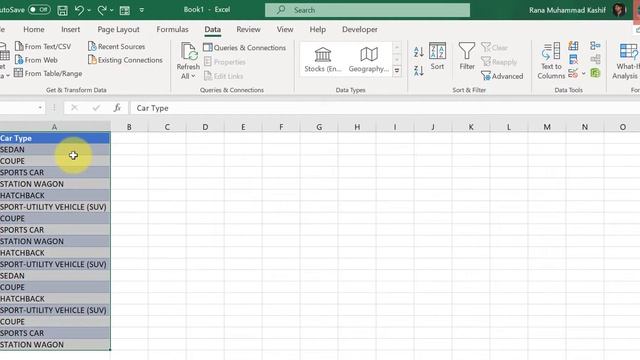Click the Refresh All icon
Image resolution: width=640 pixels, height=360 pixels.
pyautogui.click(x=189, y=52)
